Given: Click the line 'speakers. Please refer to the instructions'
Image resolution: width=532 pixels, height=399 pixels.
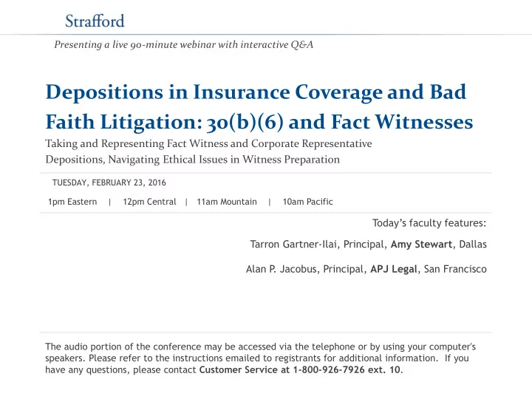Looking at the screenshot, I should click(x=257, y=358).
